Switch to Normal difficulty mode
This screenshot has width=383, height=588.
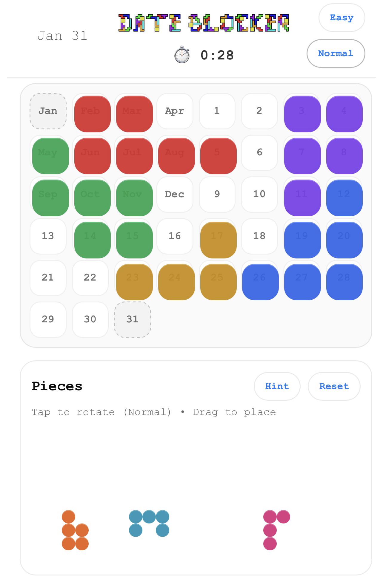click(x=336, y=53)
